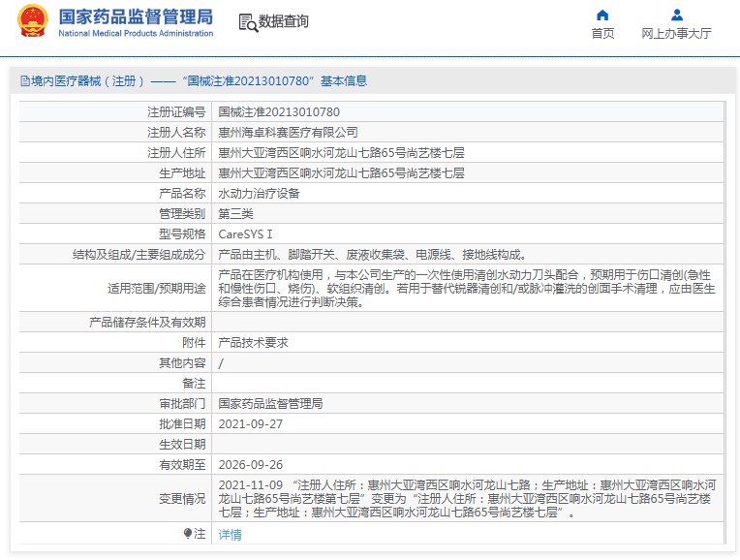
Task: Click the data query magnifier icon
Action: pyautogui.click(x=248, y=22)
